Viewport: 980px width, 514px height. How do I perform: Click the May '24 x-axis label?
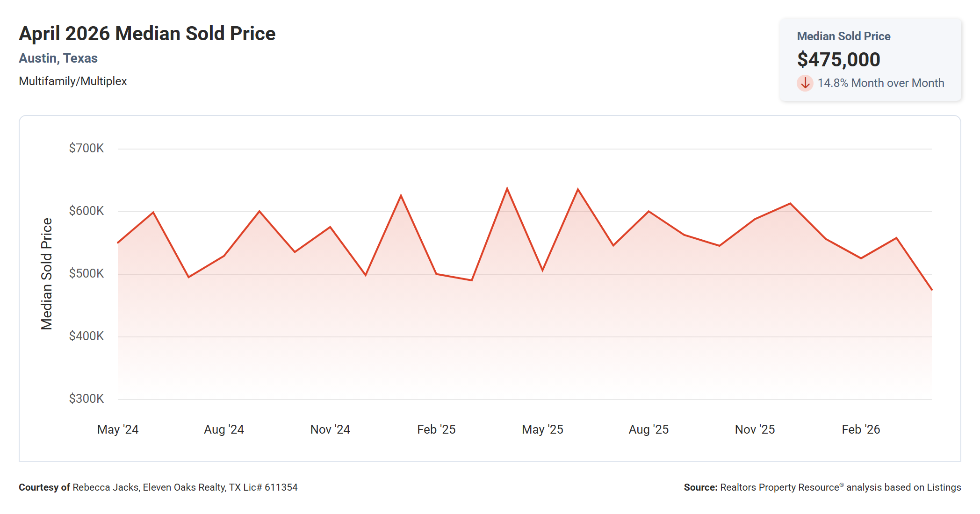pyautogui.click(x=118, y=429)
